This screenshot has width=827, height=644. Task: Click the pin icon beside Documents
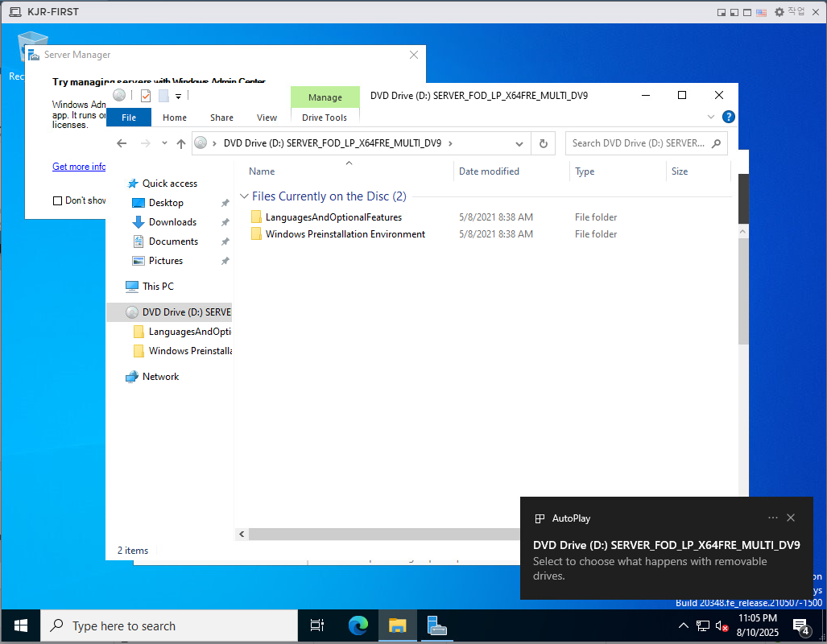[225, 242]
